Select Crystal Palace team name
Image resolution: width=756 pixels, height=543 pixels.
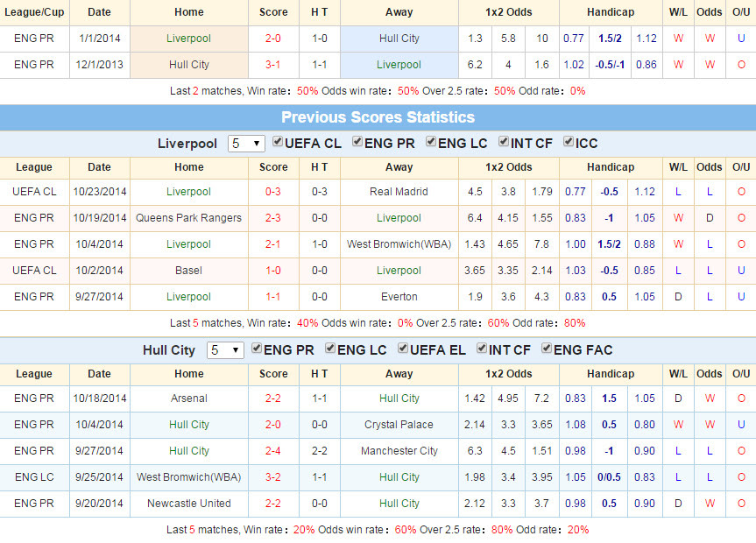click(x=399, y=425)
